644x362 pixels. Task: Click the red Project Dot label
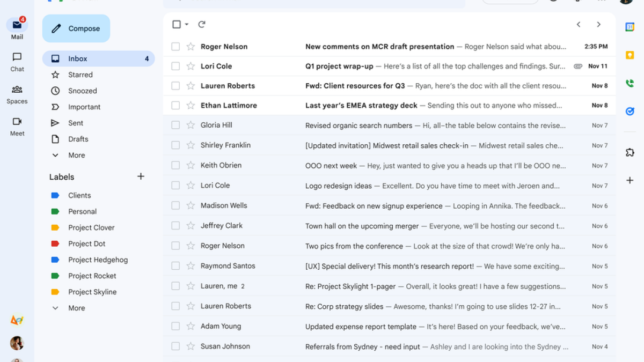pyautogui.click(x=86, y=243)
